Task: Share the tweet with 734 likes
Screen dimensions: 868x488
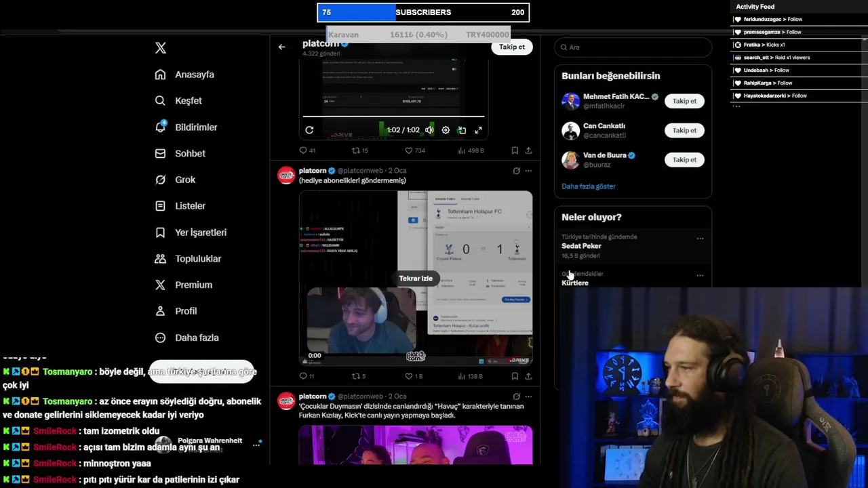Action: click(528, 150)
